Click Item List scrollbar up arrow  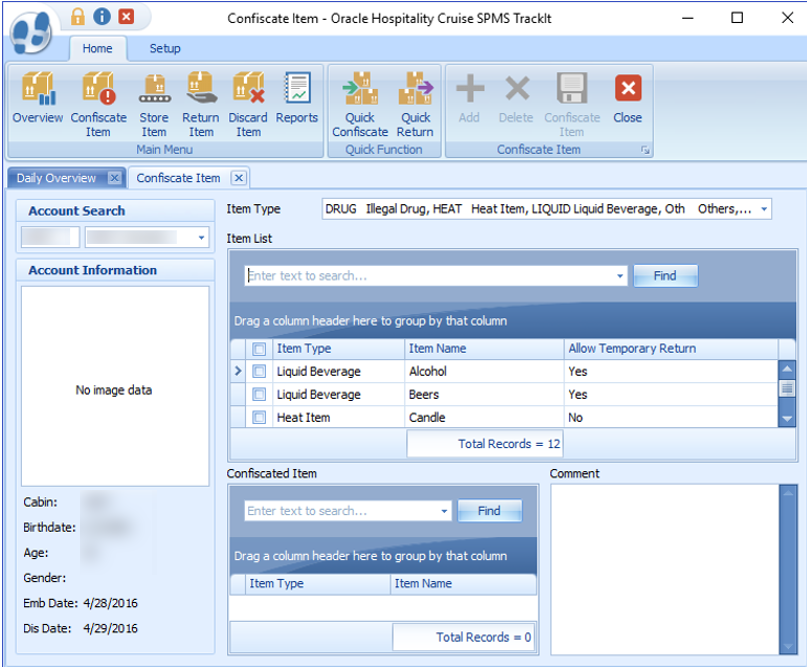coord(786,368)
